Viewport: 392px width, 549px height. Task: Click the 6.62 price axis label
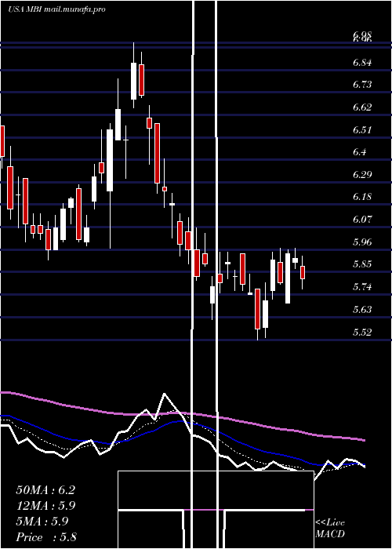[x=362, y=107]
